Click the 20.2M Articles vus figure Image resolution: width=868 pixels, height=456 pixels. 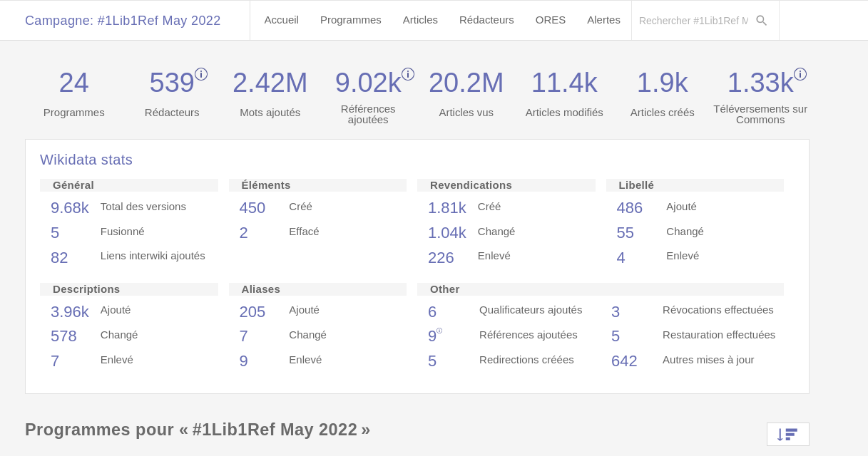click(466, 83)
